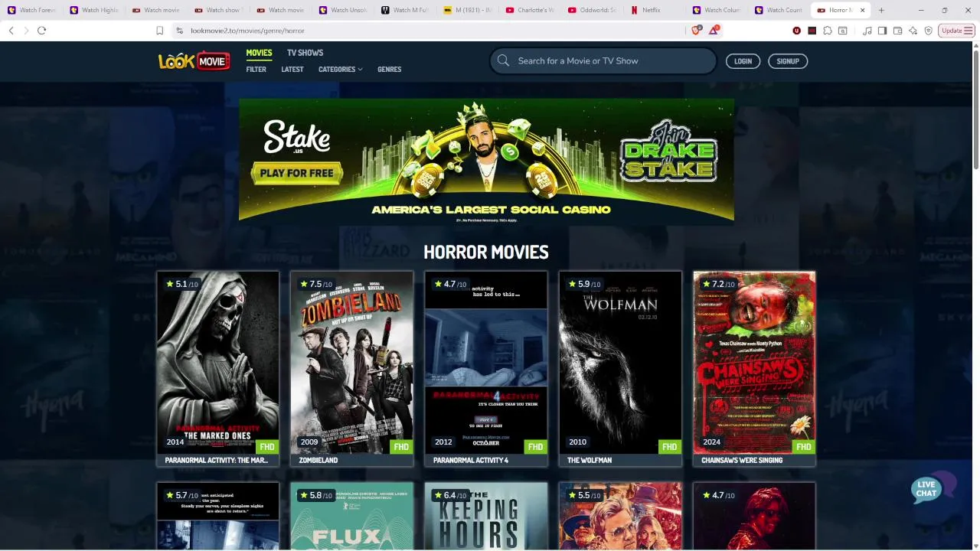Click the Horror Movies heading
The height and width of the screenshot is (551, 980).
pos(486,252)
